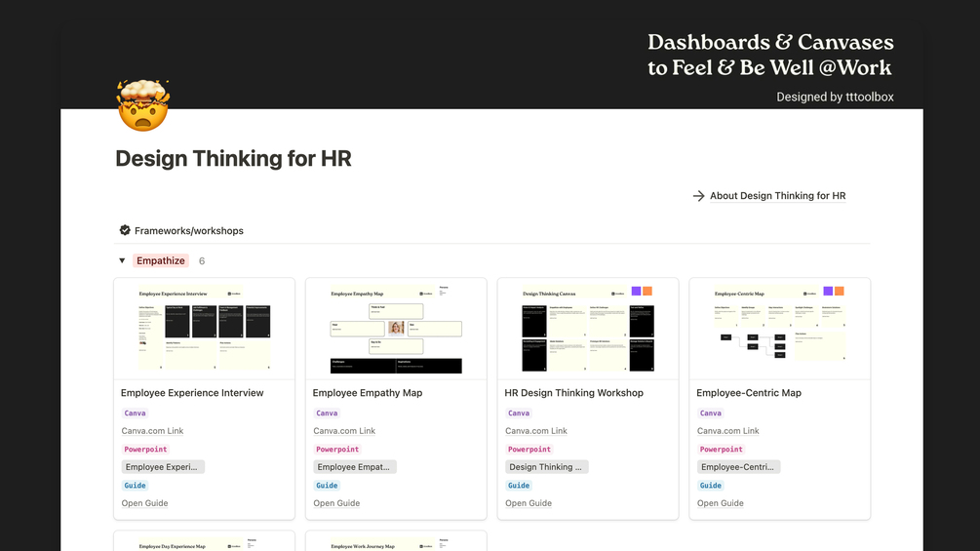Viewport: 980px width, 551px height.
Task: Click the Designed by tttoolbox text
Action: point(835,97)
